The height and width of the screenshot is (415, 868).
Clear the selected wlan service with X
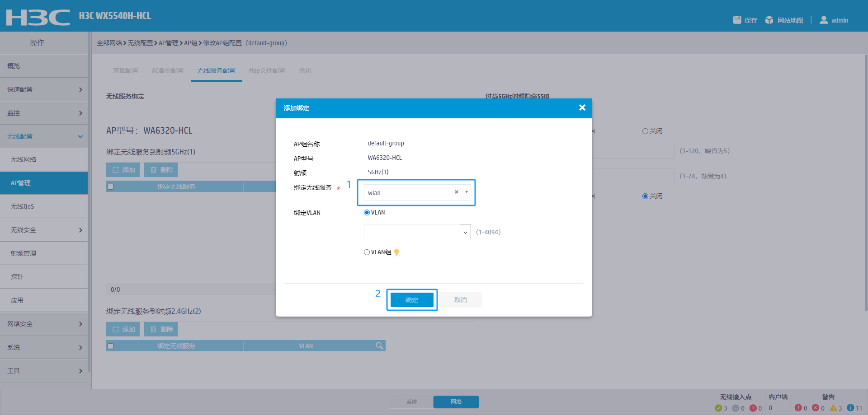click(457, 192)
